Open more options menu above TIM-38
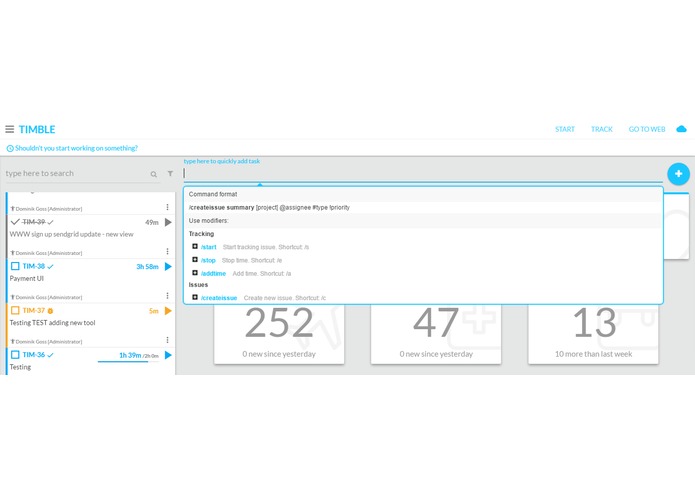Screen dimensions: 695x494 click(x=168, y=251)
